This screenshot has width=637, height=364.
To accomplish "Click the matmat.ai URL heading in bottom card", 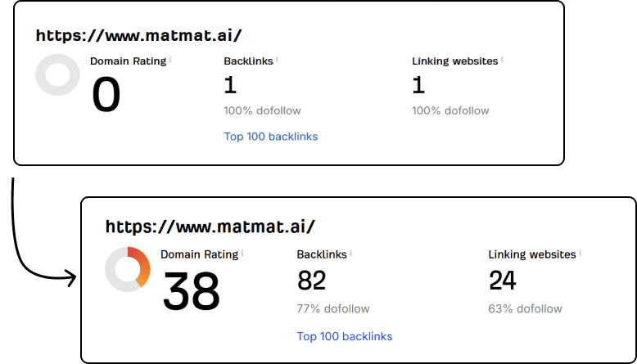I will (210, 227).
